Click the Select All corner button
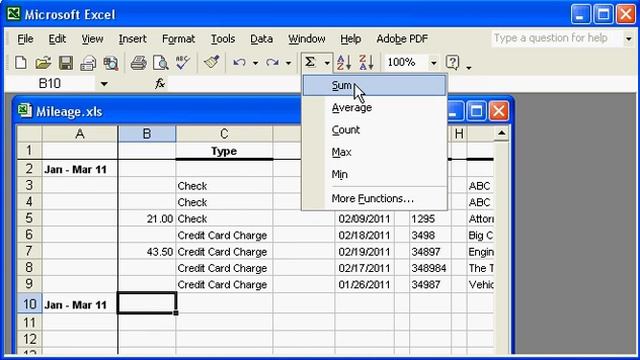Viewport: 640px width, 360px height. tap(29, 134)
